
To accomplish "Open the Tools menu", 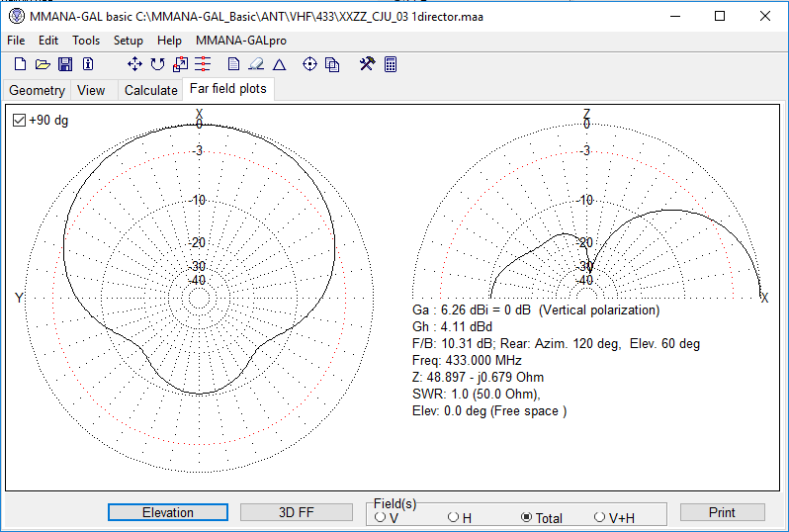I will pos(86,41).
